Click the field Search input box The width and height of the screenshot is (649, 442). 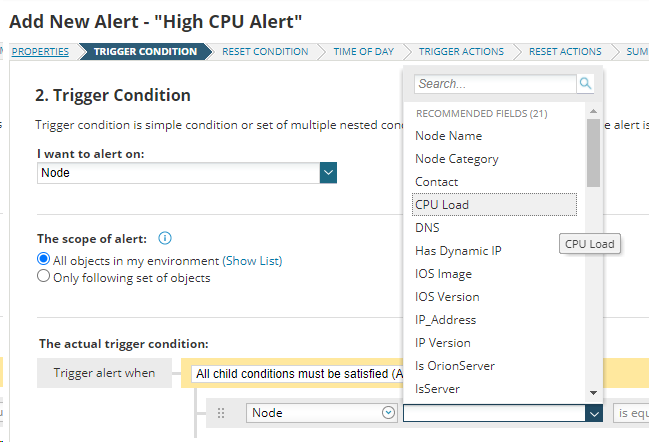[495, 84]
